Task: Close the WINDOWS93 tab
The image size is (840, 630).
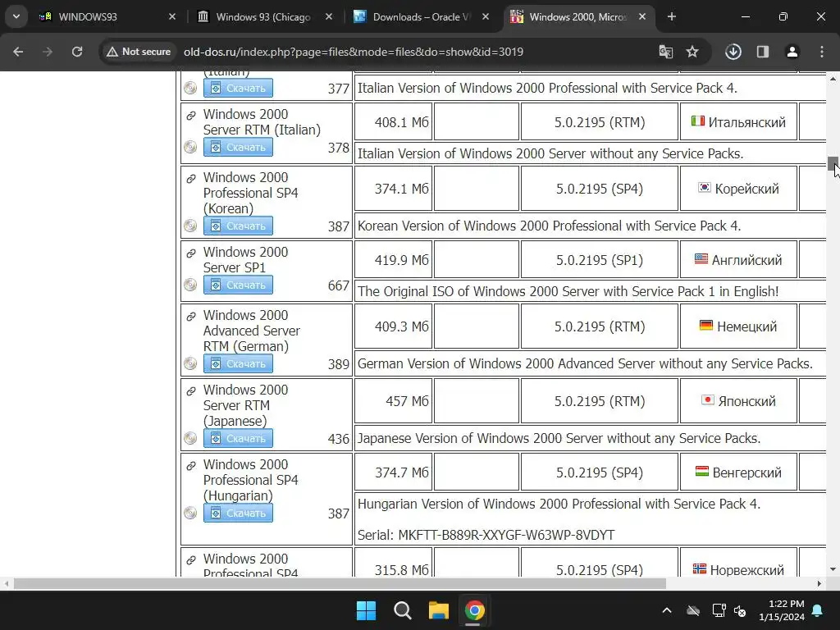Action: click(x=172, y=16)
